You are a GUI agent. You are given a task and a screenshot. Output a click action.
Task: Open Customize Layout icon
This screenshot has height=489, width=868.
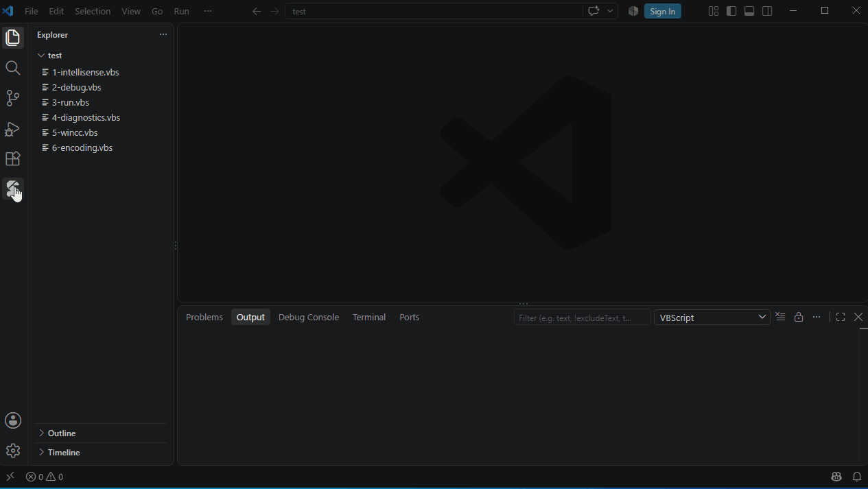tap(714, 11)
